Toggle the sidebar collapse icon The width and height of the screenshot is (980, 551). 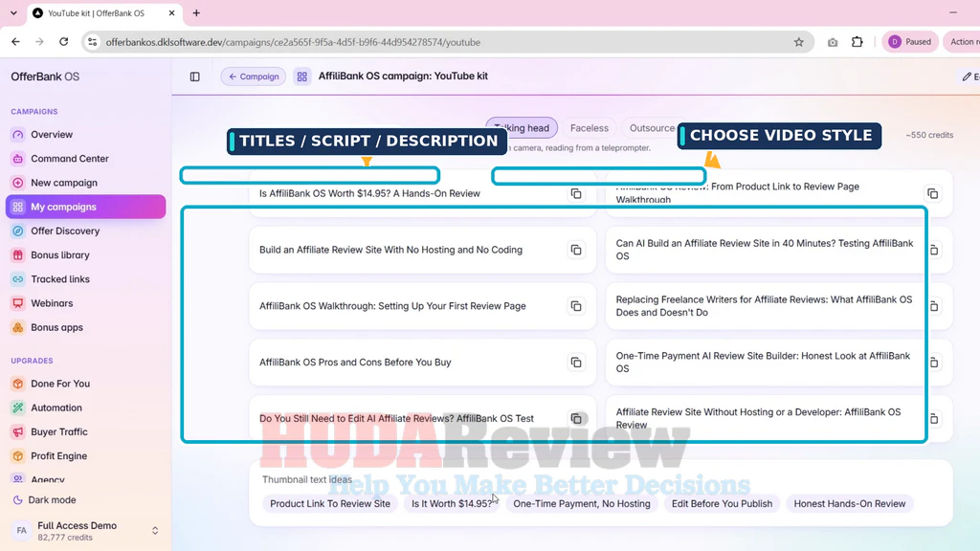coord(195,77)
